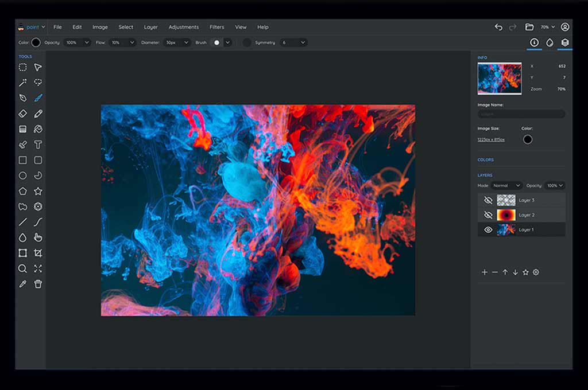Show the hidden Layer 3
This screenshot has height=390, width=588.
pos(488,200)
